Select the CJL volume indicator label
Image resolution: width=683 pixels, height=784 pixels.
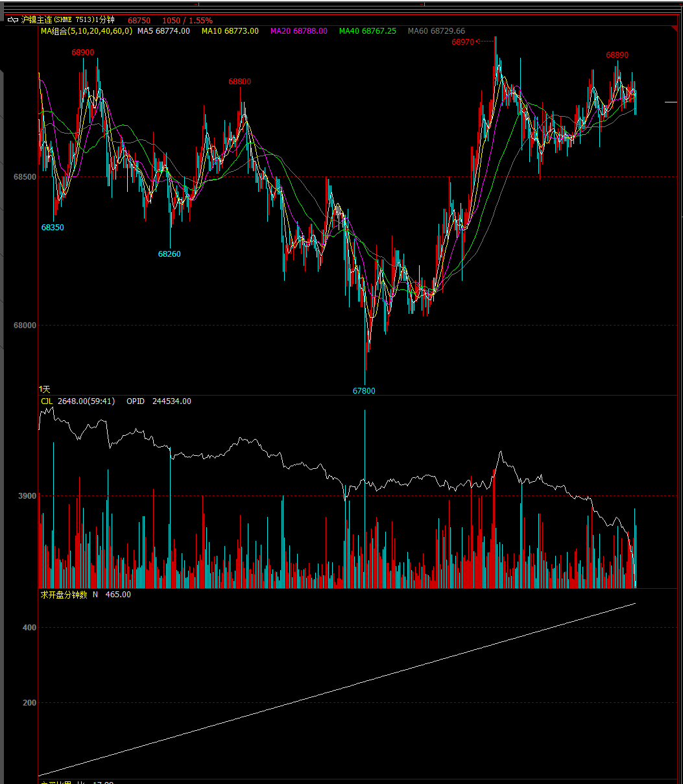click(x=47, y=401)
